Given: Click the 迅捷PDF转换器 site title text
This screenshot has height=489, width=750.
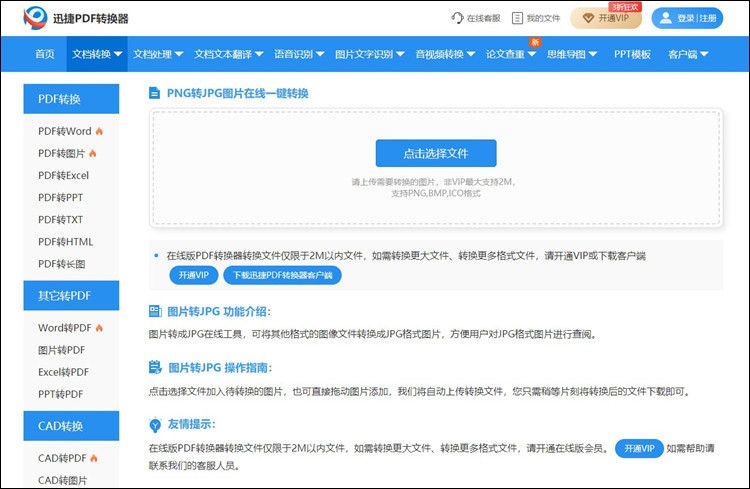Looking at the screenshot, I should (90, 19).
